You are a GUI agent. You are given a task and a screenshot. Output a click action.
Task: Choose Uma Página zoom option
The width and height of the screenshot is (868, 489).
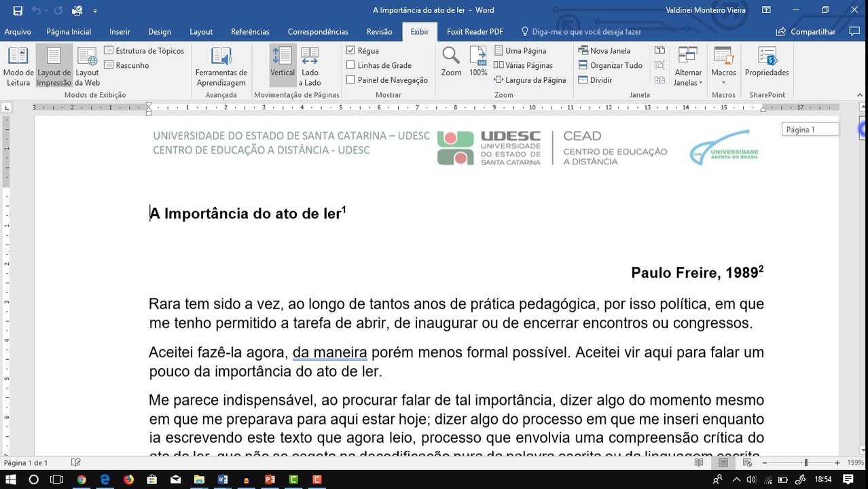pyautogui.click(x=520, y=51)
